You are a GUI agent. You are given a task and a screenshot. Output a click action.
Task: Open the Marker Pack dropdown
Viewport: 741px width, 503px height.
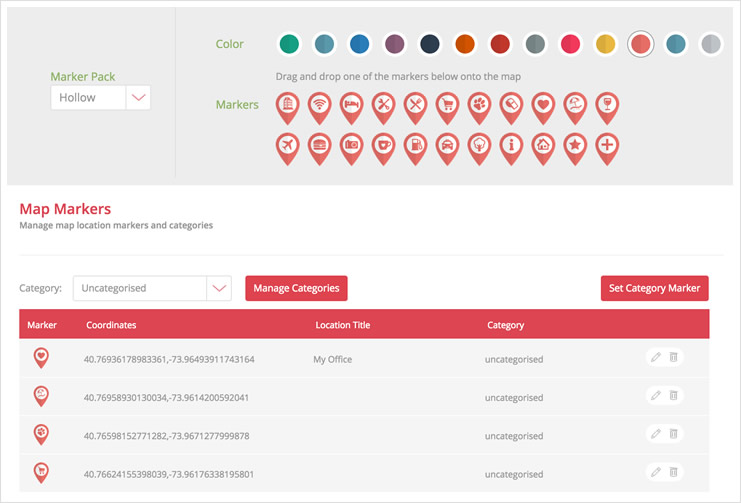[x=138, y=97]
